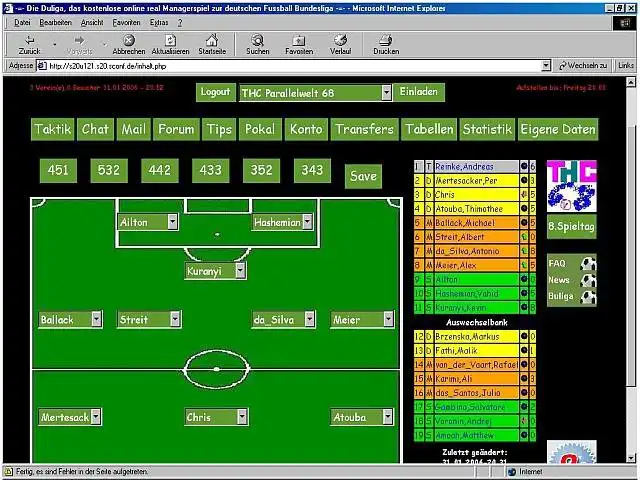Click the Zurück back arrow icon

(29, 40)
